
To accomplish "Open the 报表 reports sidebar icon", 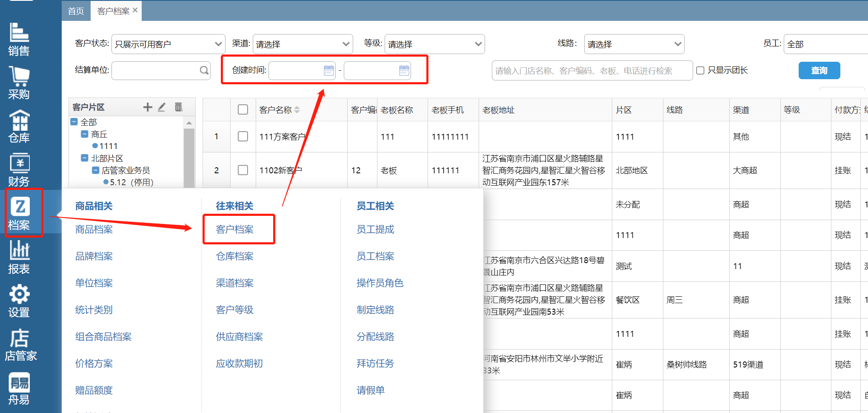I will (x=19, y=257).
